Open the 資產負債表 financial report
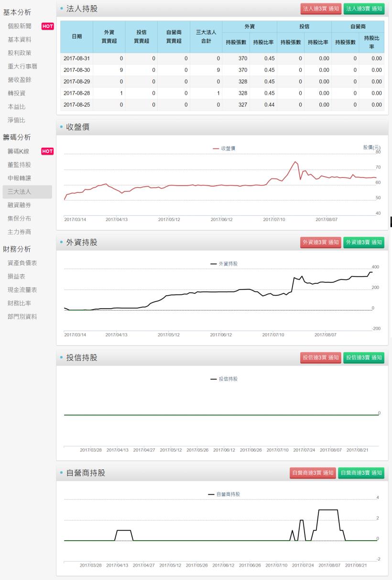Screen dimensions: 392x580 23,263
